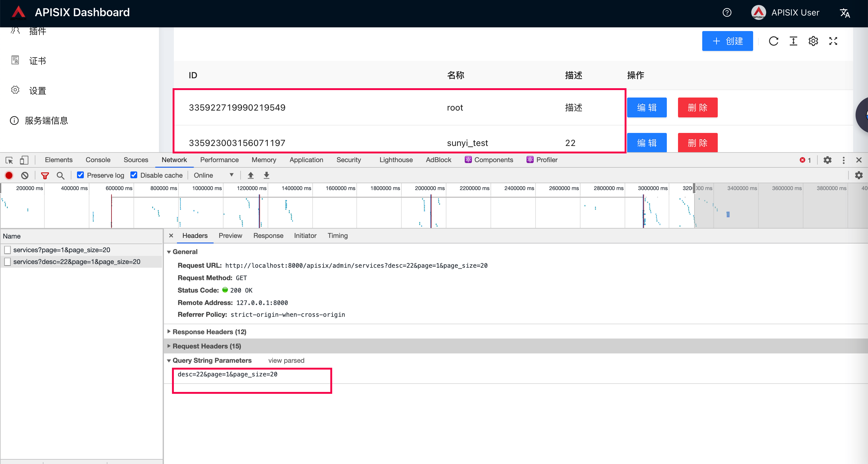Open the help icon in top bar
This screenshot has height=464, width=868.
click(x=727, y=13)
